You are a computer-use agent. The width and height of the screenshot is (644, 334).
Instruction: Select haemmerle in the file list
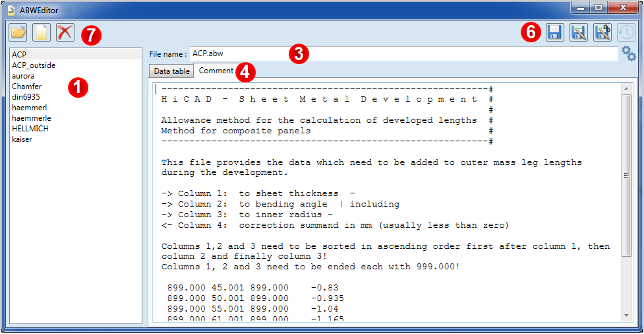tap(76, 118)
